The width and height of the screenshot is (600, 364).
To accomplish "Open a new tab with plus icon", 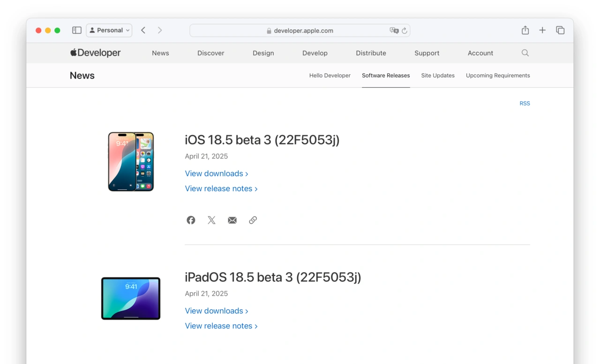I will coord(542,30).
